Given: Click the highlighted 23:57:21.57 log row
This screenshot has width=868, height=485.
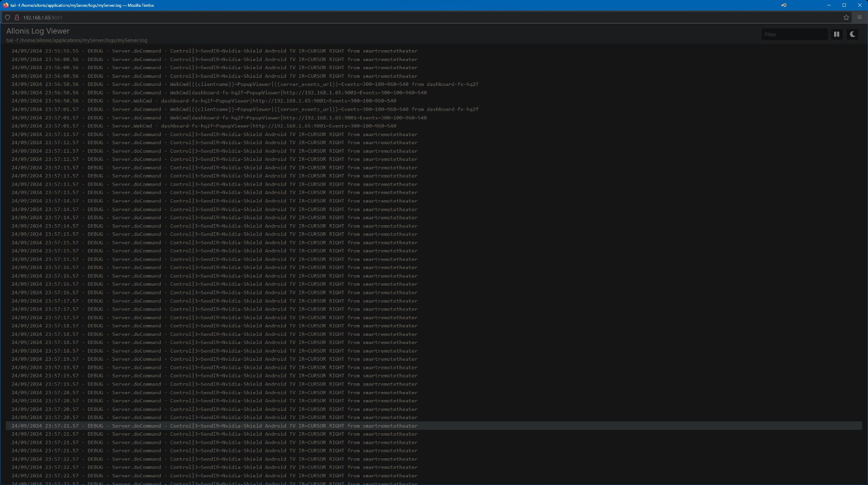Looking at the screenshot, I should (434, 426).
